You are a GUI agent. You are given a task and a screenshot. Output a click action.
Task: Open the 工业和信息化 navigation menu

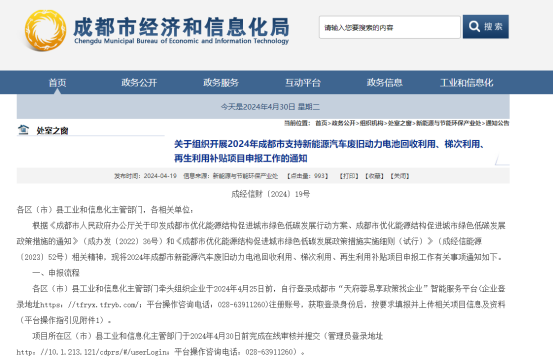(466, 83)
